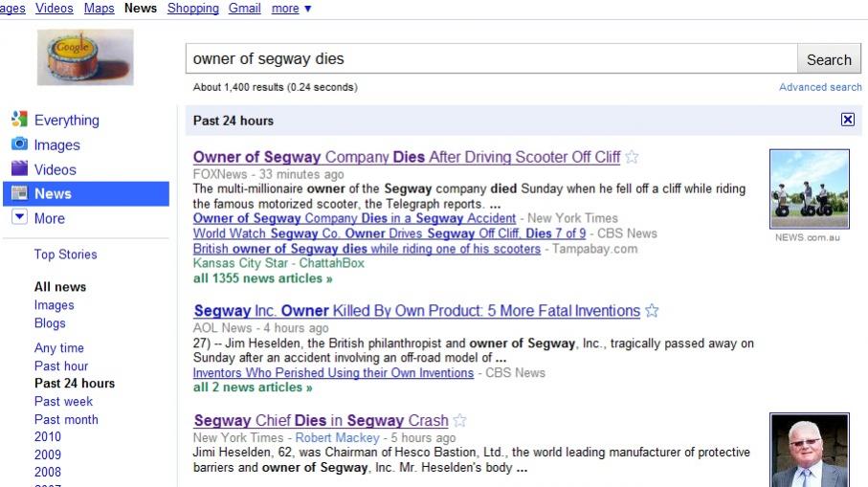
Task: Click the Videos film icon in sidebar
Action: 19,169
